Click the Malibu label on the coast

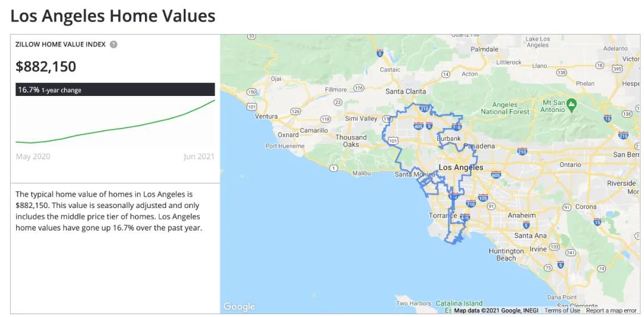click(361, 173)
